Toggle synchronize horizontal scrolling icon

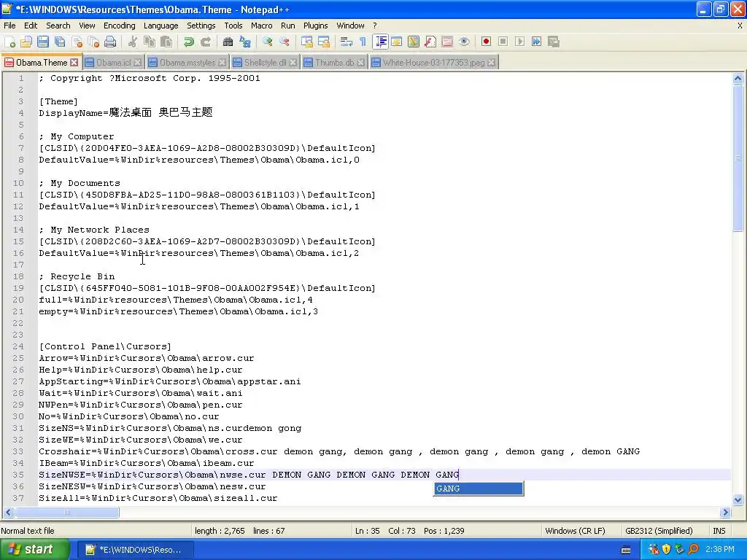click(324, 42)
